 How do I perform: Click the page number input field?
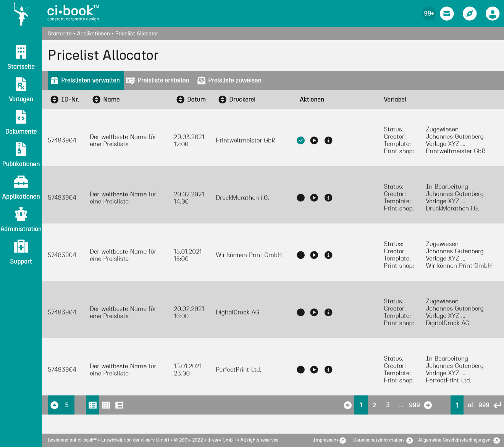pos(457,405)
